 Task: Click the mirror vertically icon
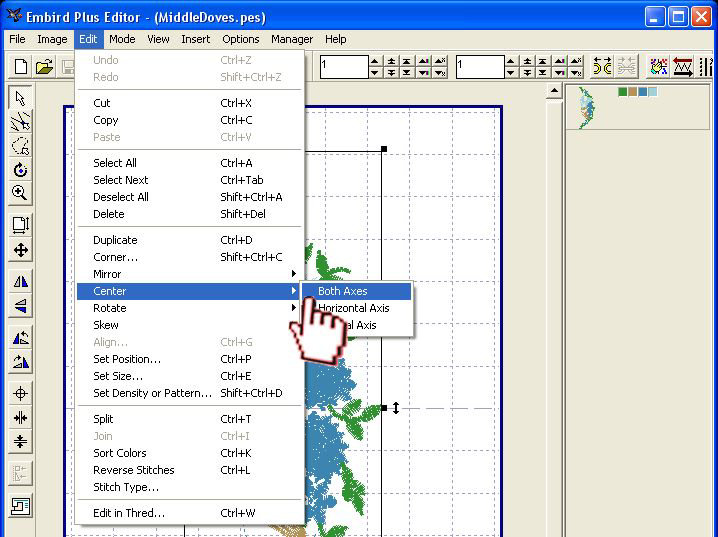[20, 305]
